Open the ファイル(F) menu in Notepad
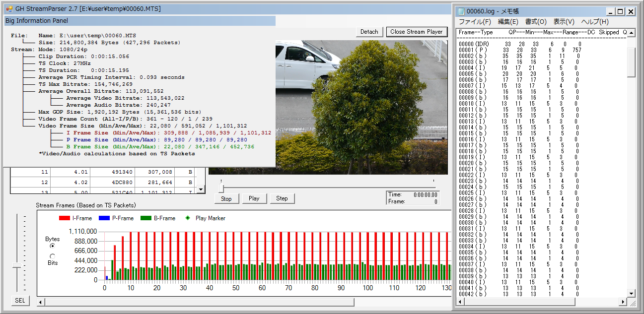Screen dimensions: 644x314 pyautogui.click(x=474, y=22)
